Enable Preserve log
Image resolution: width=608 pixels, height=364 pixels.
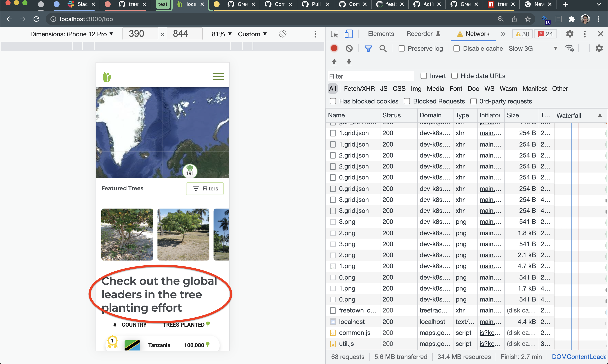402,48
